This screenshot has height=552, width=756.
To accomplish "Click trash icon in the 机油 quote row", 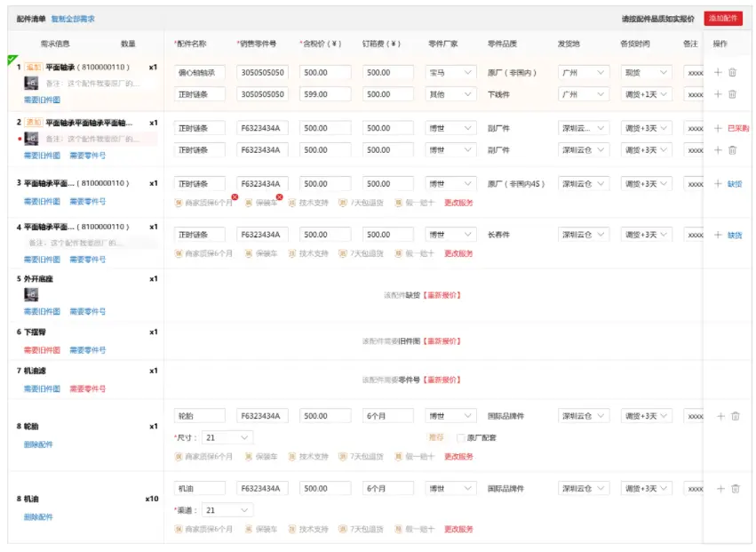I will [736, 489].
